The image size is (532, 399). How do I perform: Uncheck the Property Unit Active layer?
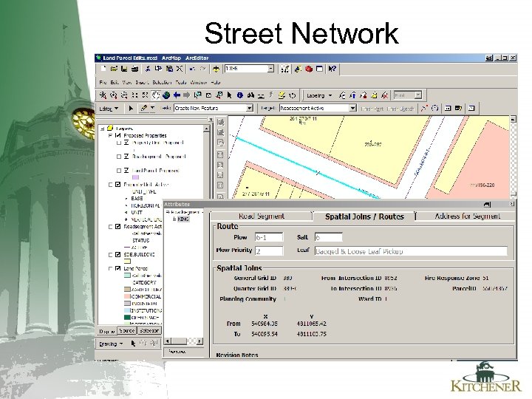tap(117, 185)
